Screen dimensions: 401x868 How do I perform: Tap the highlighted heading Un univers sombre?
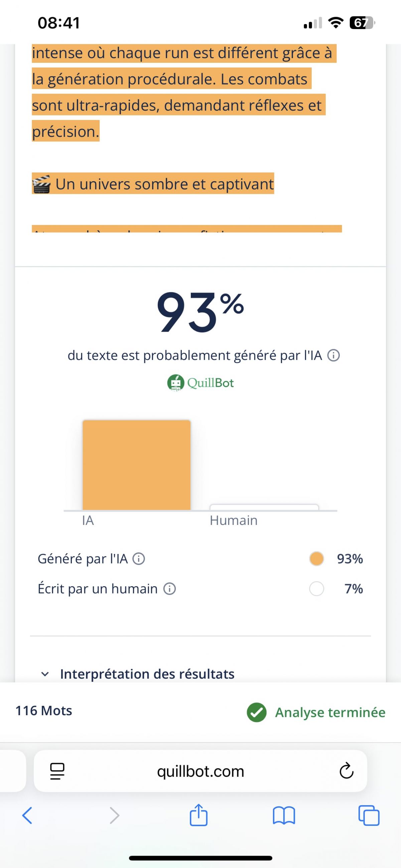[x=164, y=184]
